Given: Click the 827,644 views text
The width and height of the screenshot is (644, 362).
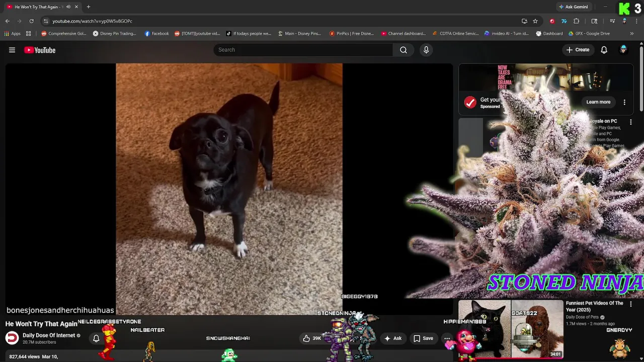Looking at the screenshot, I should [24, 356].
